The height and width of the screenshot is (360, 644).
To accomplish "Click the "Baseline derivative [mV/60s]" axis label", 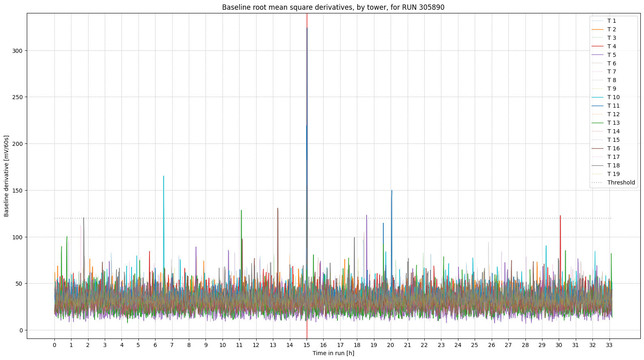I will 6,176.
